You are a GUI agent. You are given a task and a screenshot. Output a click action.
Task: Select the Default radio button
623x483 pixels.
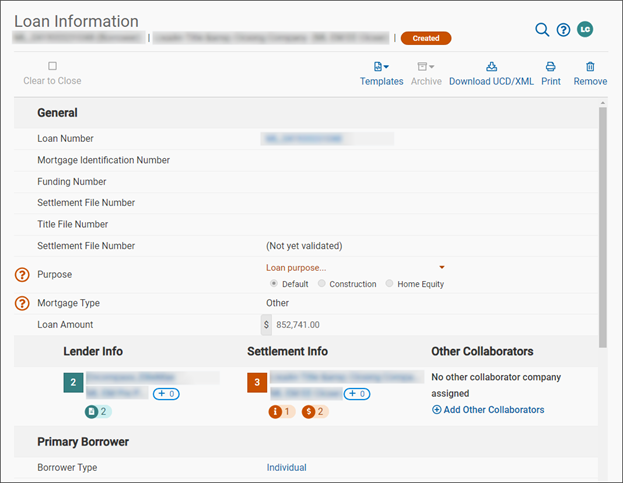pos(274,284)
